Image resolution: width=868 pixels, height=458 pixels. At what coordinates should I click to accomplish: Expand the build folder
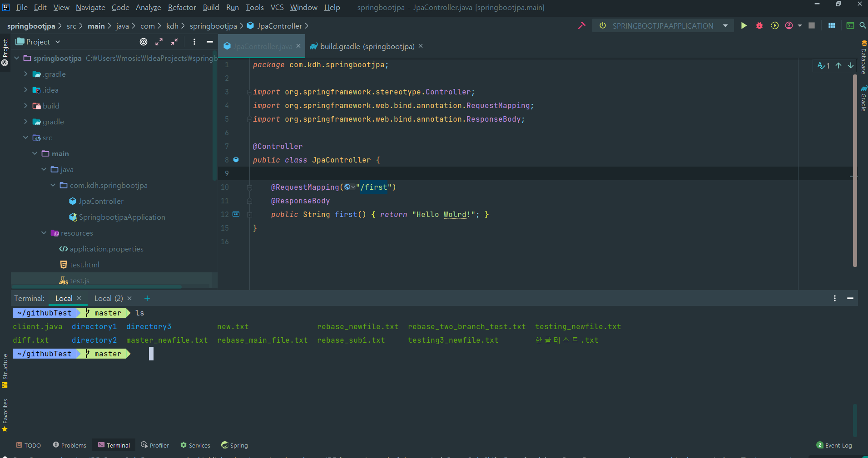click(26, 106)
